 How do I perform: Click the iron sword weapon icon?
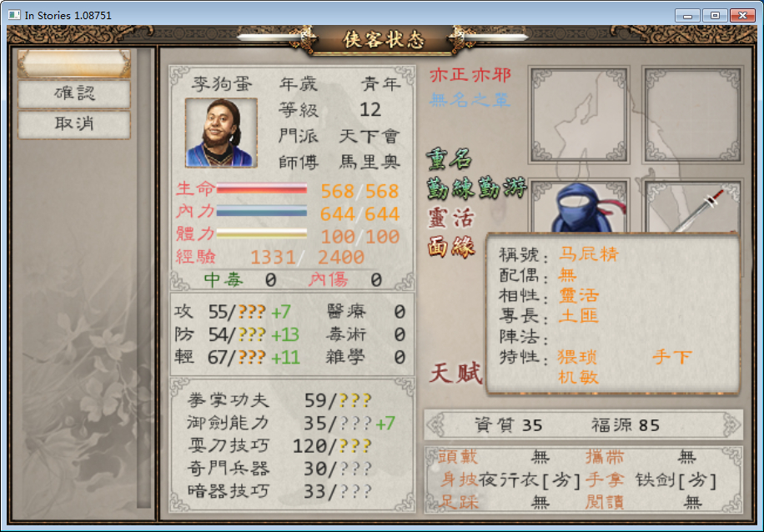point(693,208)
